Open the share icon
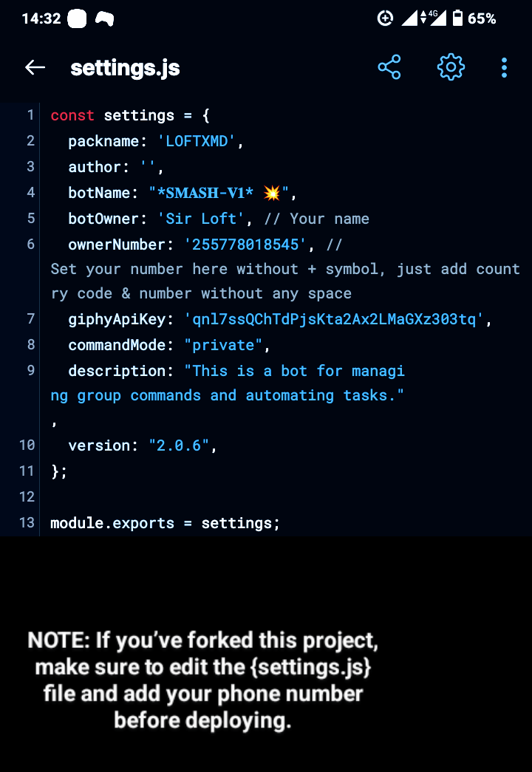This screenshot has width=532, height=772. click(x=389, y=67)
